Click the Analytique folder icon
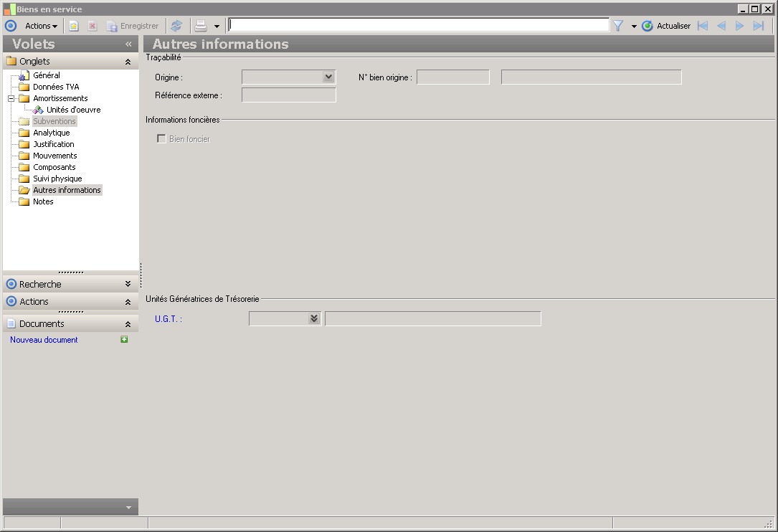The width and height of the screenshot is (778, 532). 24,133
